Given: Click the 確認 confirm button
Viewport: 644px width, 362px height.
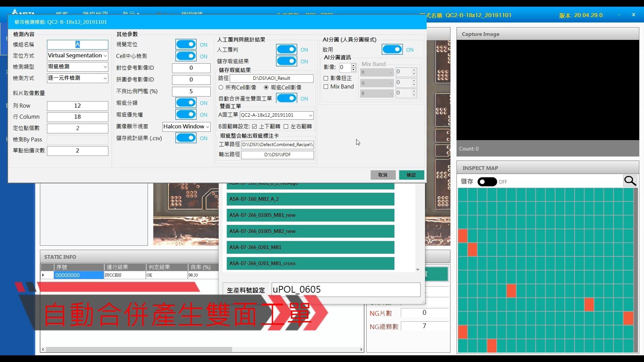Looking at the screenshot, I should (x=411, y=175).
